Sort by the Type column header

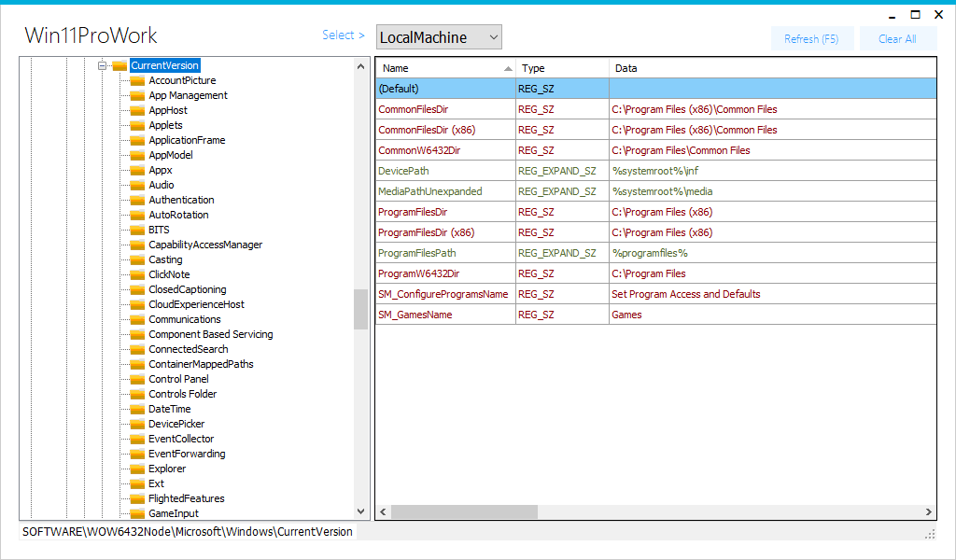pos(562,68)
